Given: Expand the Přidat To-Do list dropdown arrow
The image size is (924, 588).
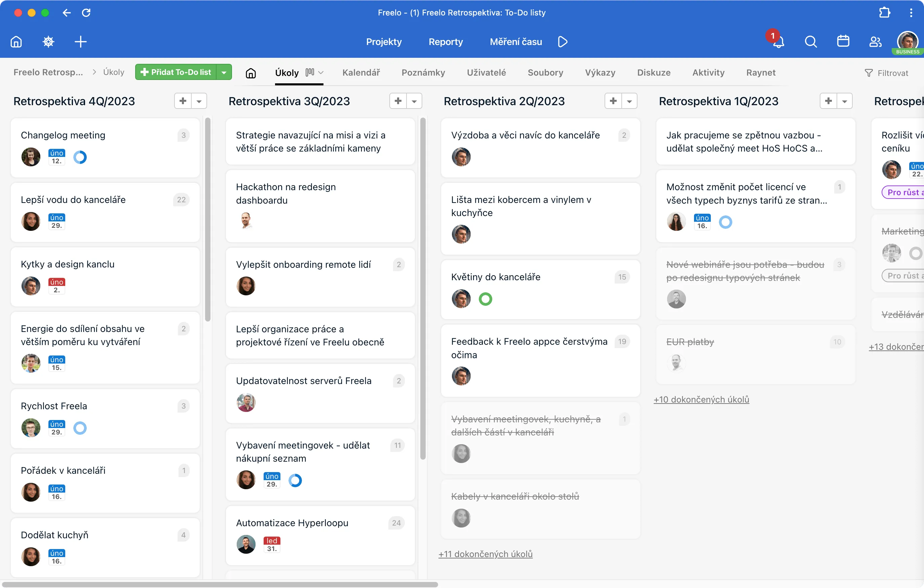Looking at the screenshot, I should tap(224, 72).
